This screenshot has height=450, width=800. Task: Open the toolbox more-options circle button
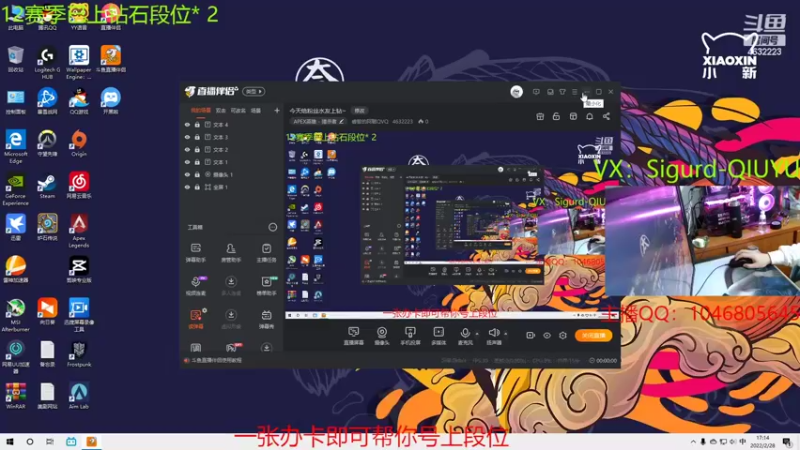273,227
